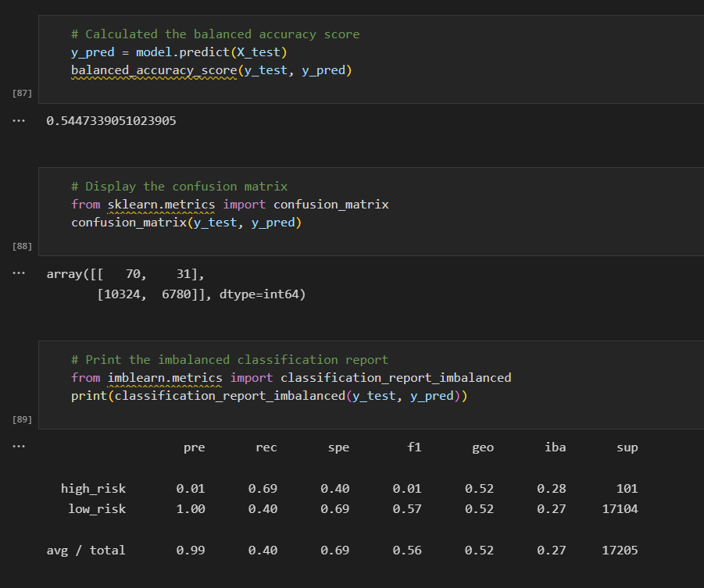Place cursor in the classification report code cell
This screenshot has width=704, height=588.
(371, 385)
